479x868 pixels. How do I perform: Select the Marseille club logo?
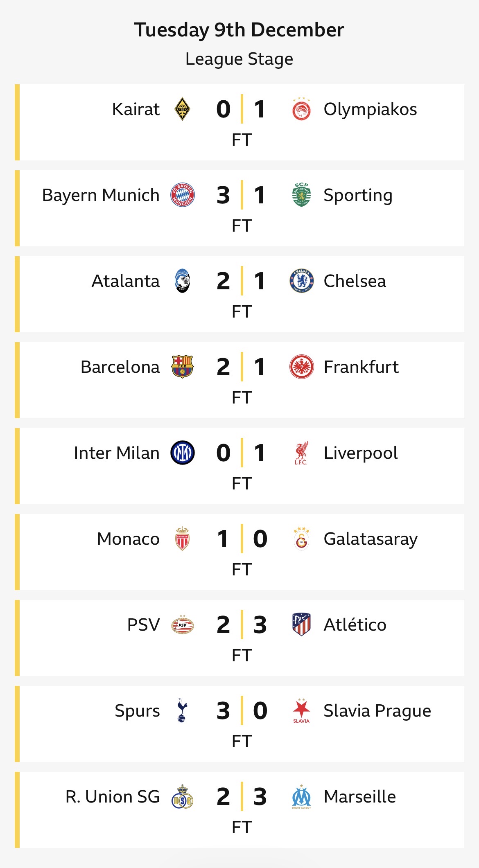coord(301,796)
